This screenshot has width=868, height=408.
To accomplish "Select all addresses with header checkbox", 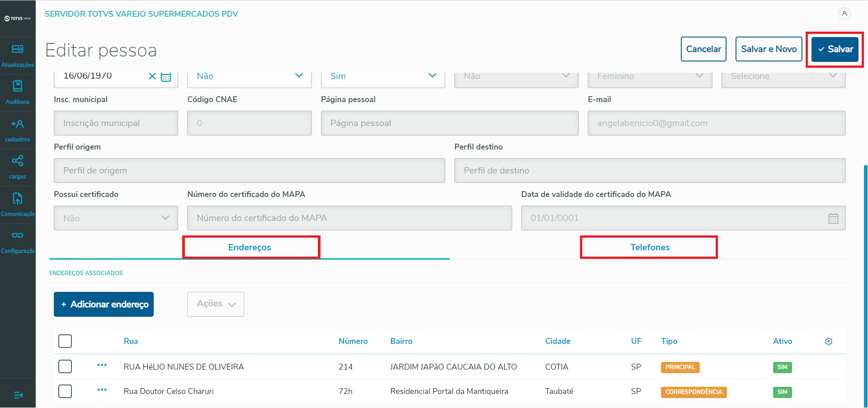I will (x=65, y=341).
